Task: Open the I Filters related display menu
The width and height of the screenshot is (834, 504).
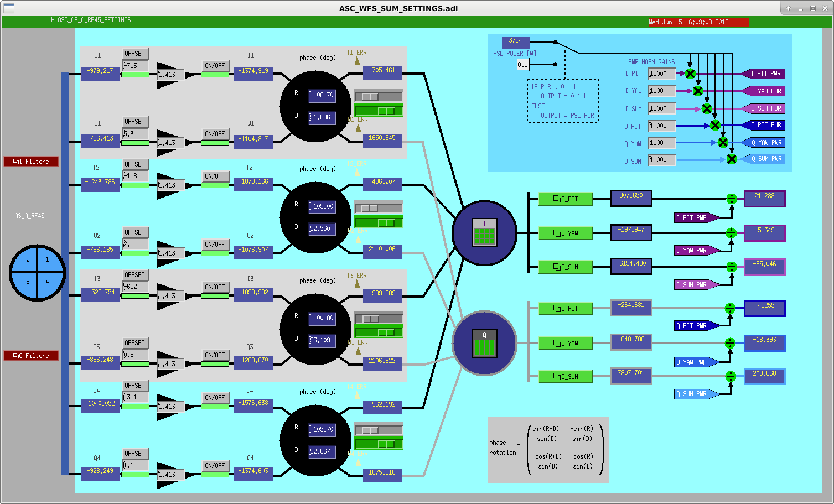Action: (x=32, y=162)
